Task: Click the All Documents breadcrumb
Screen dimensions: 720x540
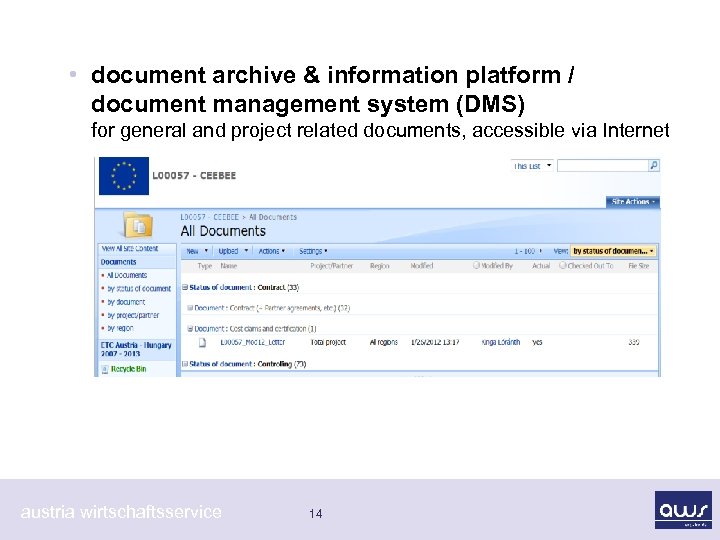Action: point(273,217)
